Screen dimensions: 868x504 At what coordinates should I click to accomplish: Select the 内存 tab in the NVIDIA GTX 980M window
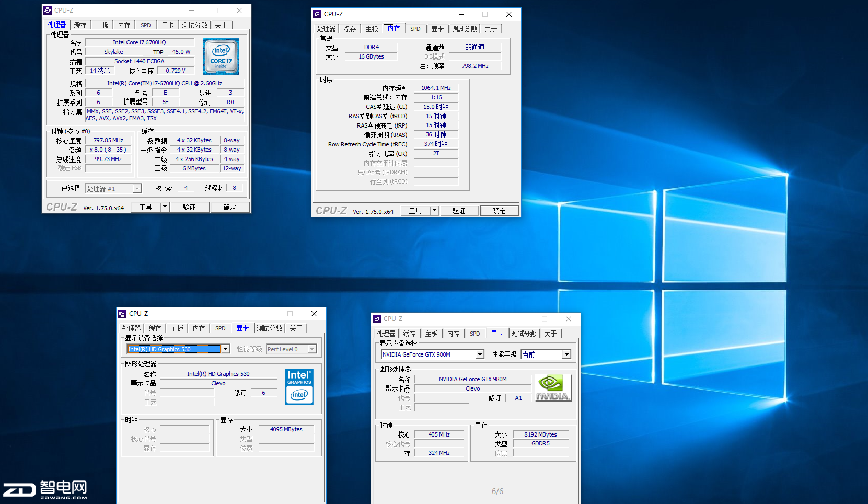[453, 334]
